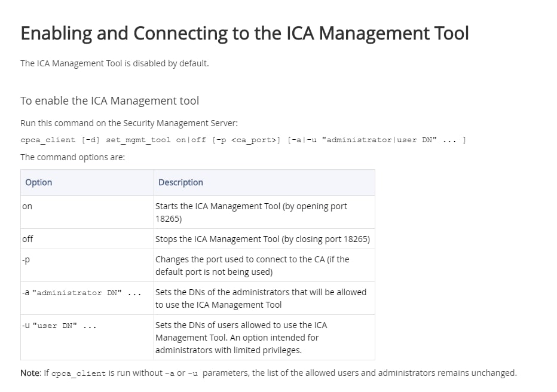Screen dimensions: 557x392
Task: Select the -a "administrator DN" option cell
Action: [x=81, y=292]
